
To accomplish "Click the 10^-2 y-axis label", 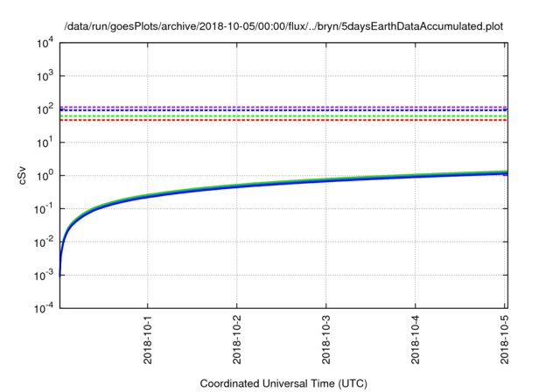I will 44,241.
